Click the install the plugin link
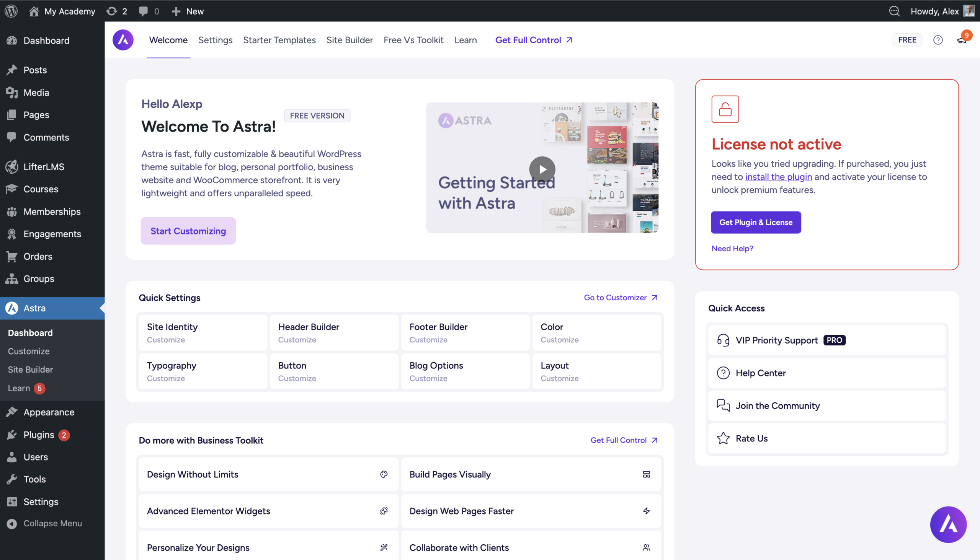This screenshot has height=560, width=980. click(778, 177)
